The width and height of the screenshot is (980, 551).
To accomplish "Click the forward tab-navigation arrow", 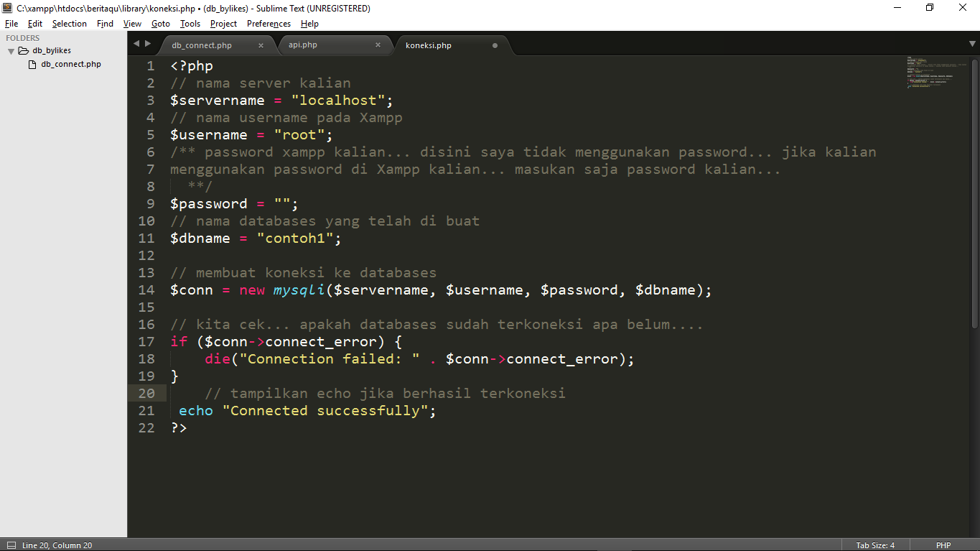I will (149, 43).
